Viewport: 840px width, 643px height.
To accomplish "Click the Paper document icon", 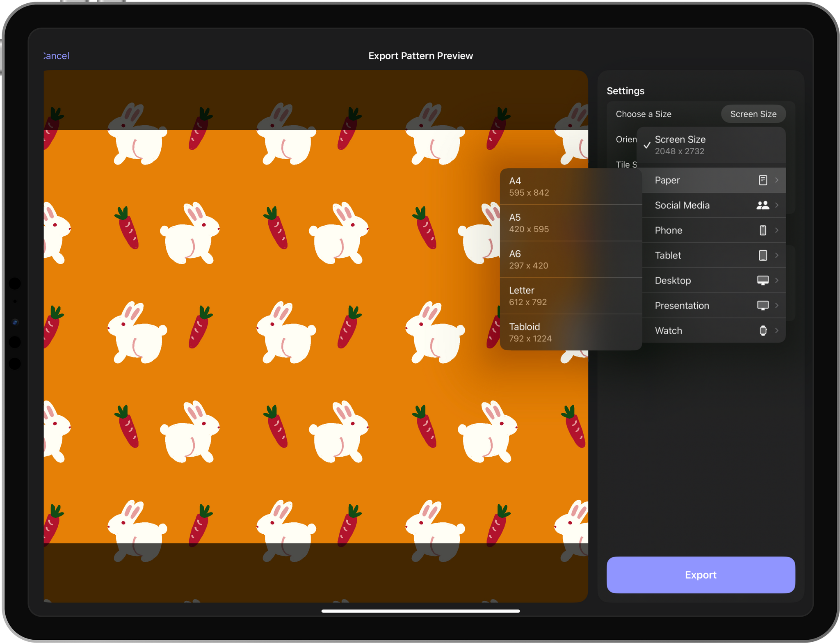I will (x=762, y=180).
